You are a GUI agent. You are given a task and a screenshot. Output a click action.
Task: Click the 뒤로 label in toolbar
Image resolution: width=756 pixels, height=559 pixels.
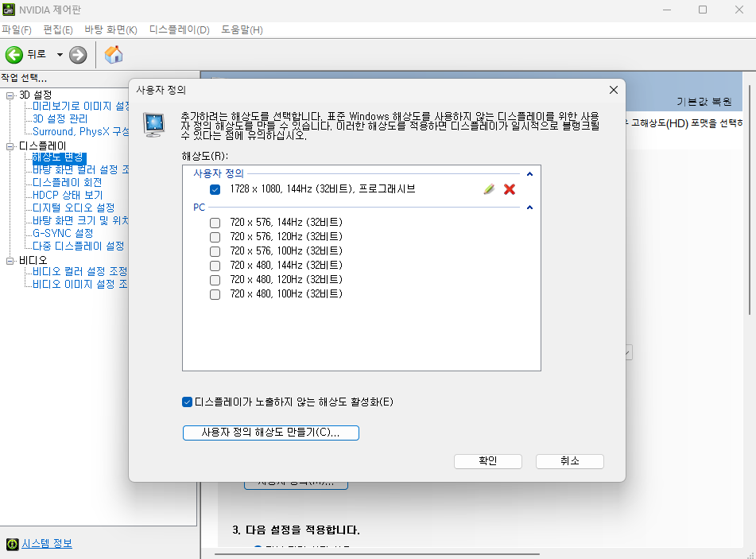click(37, 55)
